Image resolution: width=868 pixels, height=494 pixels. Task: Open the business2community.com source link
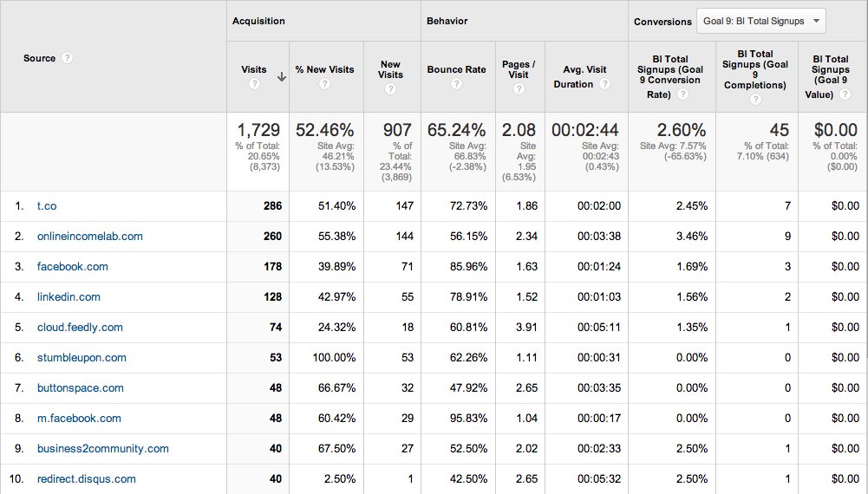coord(103,449)
